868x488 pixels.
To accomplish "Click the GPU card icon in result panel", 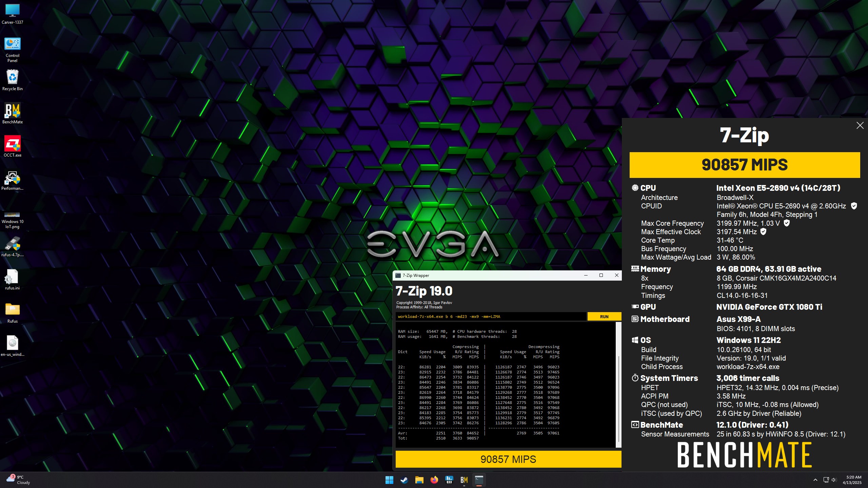I will coord(635,307).
